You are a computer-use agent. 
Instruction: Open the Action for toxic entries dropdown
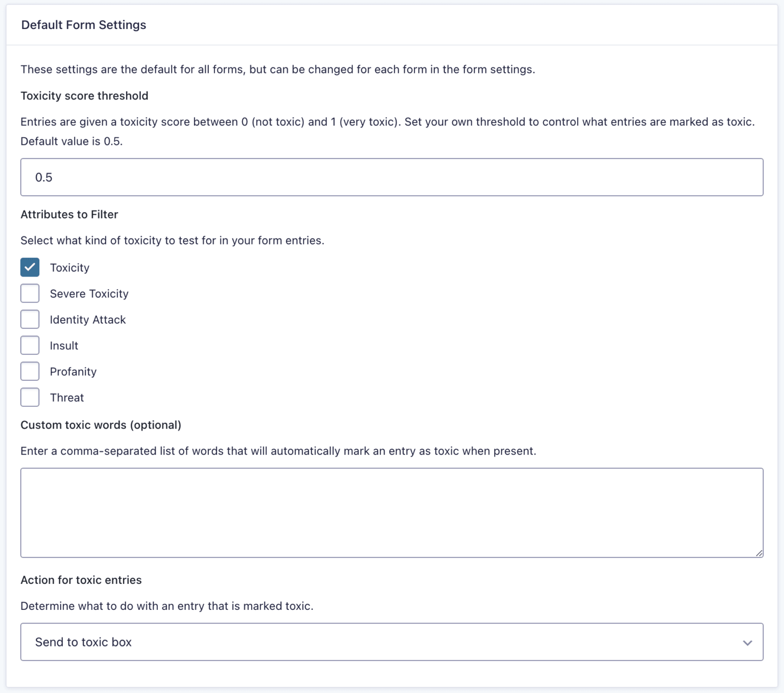tap(391, 642)
